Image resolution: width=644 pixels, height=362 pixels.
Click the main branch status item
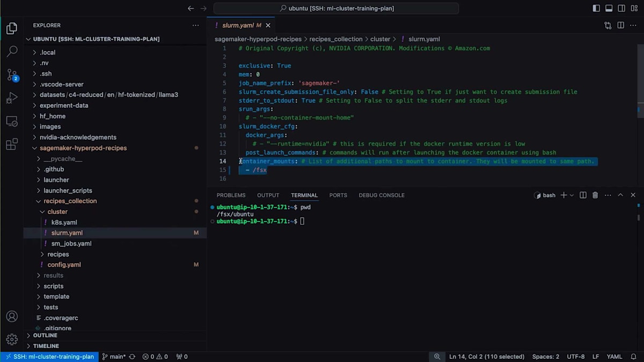click(114, 357)
